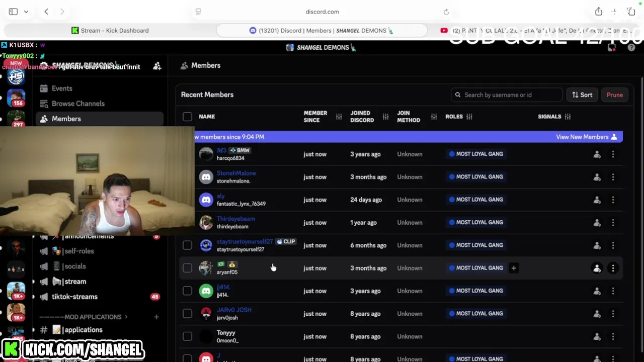Check the staytruetoyourself27 row checkbox

(x=187, y=245)
